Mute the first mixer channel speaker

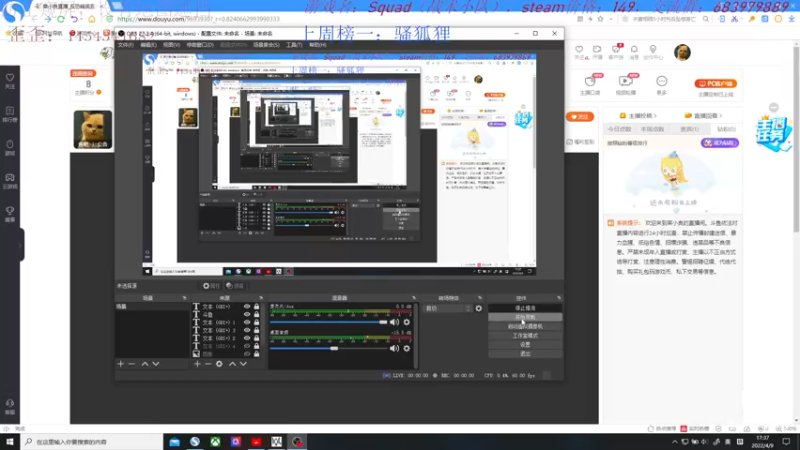pos(394,322)
